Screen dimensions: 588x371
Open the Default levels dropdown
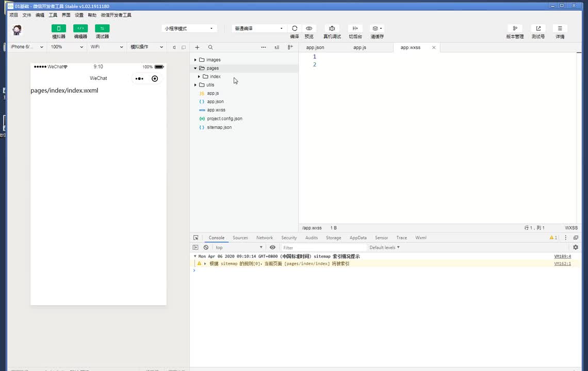[384, 247]
